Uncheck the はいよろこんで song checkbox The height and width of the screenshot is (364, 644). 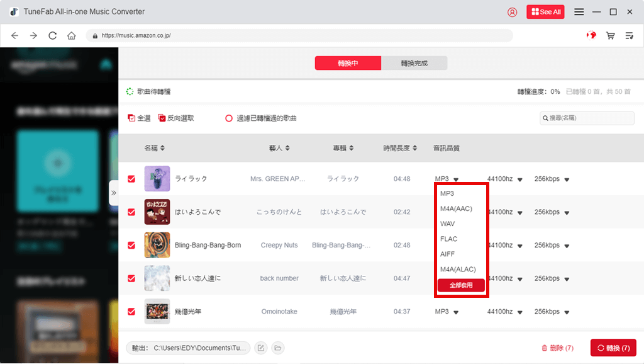tap(131, 212)
